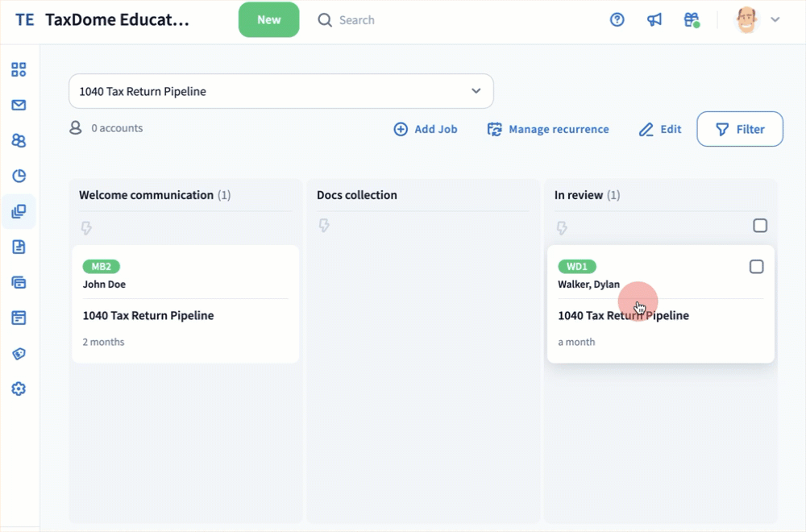Open Manage recurrence
The width and height of the screenshot is (806, 532).
(548, 129)
